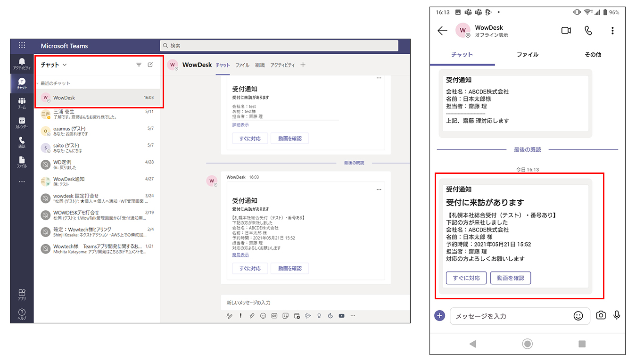
Task: Click the Teams 検索 search box
Action: coord(279,46)
